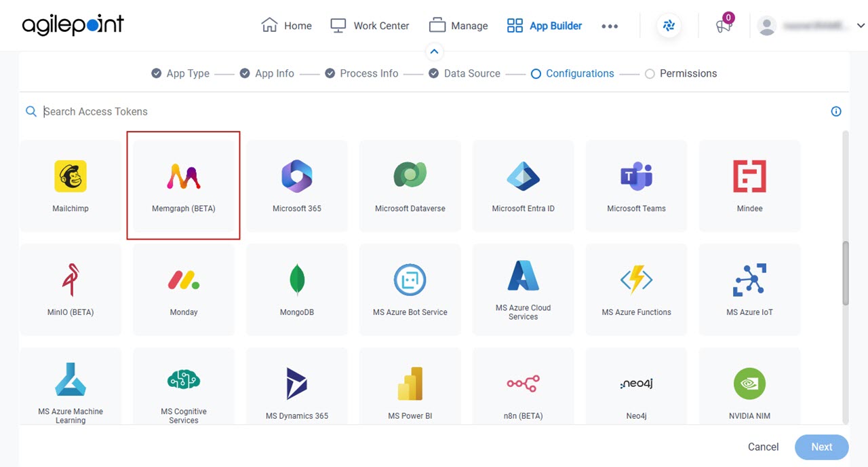
Task: Select the Microsoft Dataverse icon
Action: pyautogui.click(x=410, y=176)
